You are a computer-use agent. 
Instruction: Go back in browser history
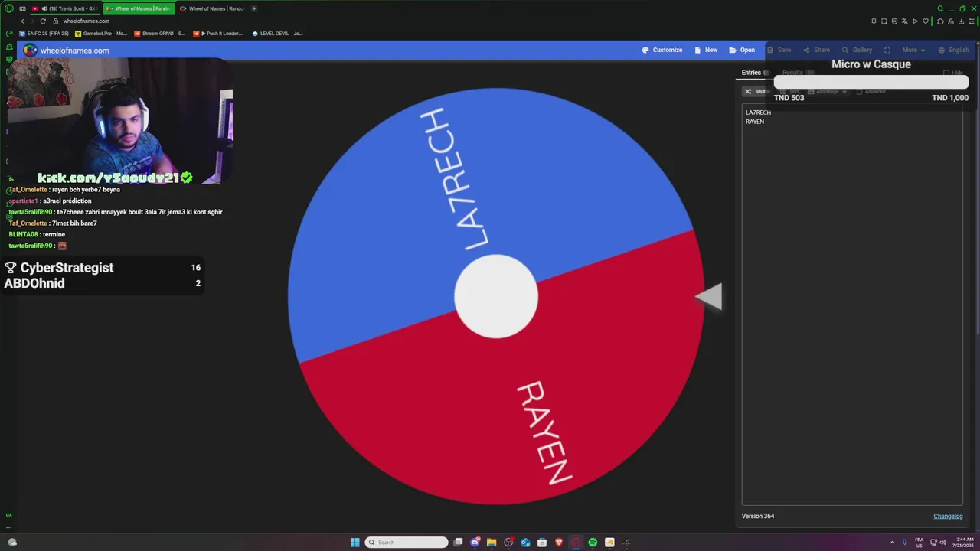tap(22, 21)
